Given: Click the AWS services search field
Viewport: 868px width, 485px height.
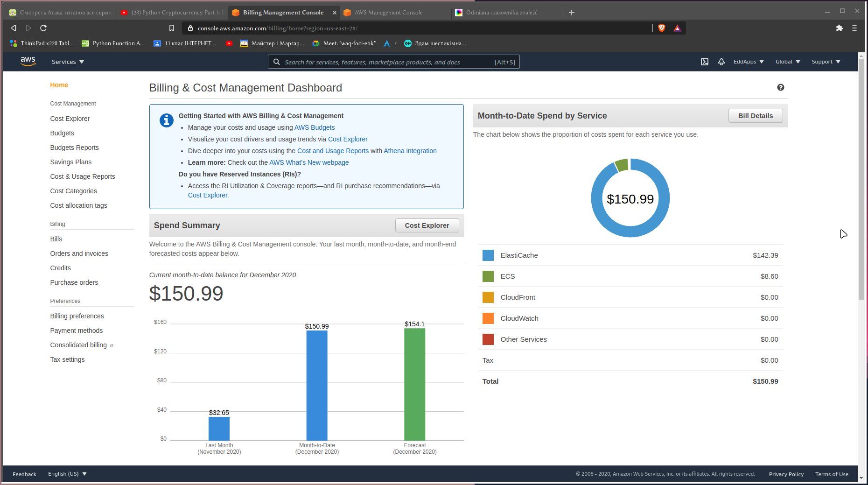Looking at the screenshot, I should click(394, 62).
